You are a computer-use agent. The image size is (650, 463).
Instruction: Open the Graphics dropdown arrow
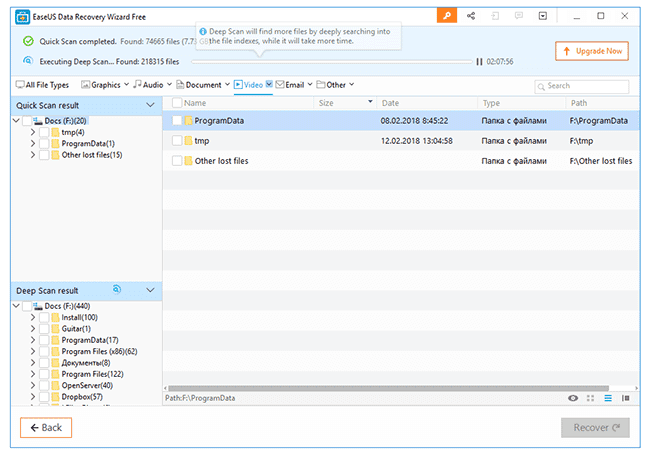[x=126, y=84]
